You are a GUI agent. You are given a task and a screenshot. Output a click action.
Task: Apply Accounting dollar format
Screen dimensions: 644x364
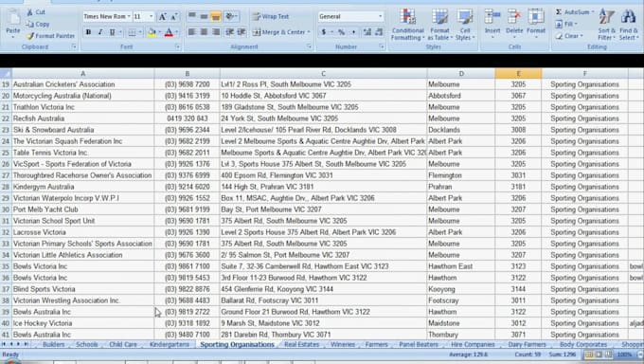pyautogui.click(x=324, y=32)
